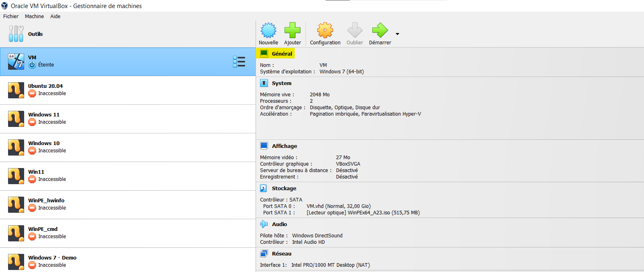Image resolution: width=644 pixels, height=272 pixels.
Task: Select the WinPE_hwinfo machine entry
Action: 46,204
